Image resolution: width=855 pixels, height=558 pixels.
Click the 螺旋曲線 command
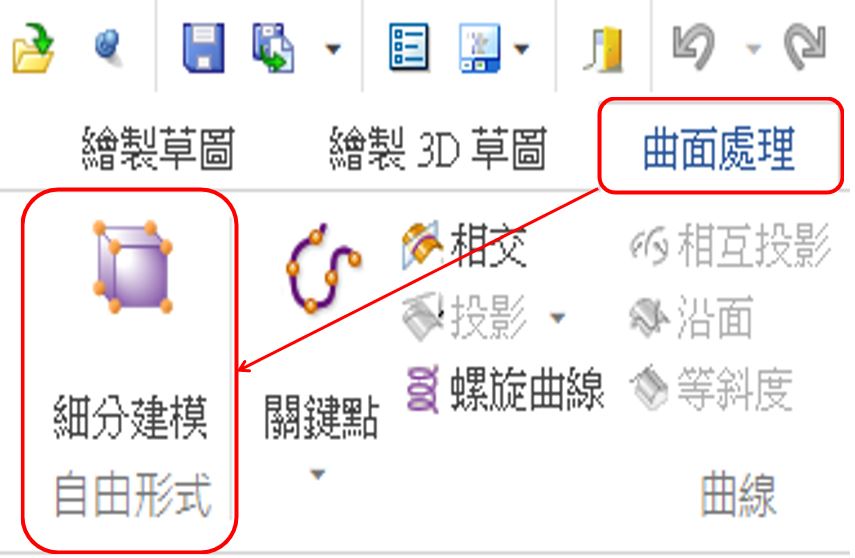pyautogui.click(x=505, y=389)
